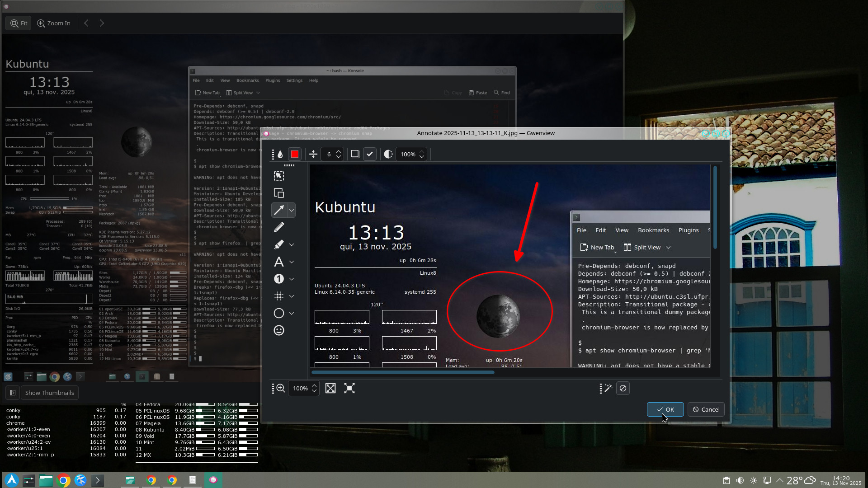
Task: Select the selection pointer tool
Action: pos(279,176)
